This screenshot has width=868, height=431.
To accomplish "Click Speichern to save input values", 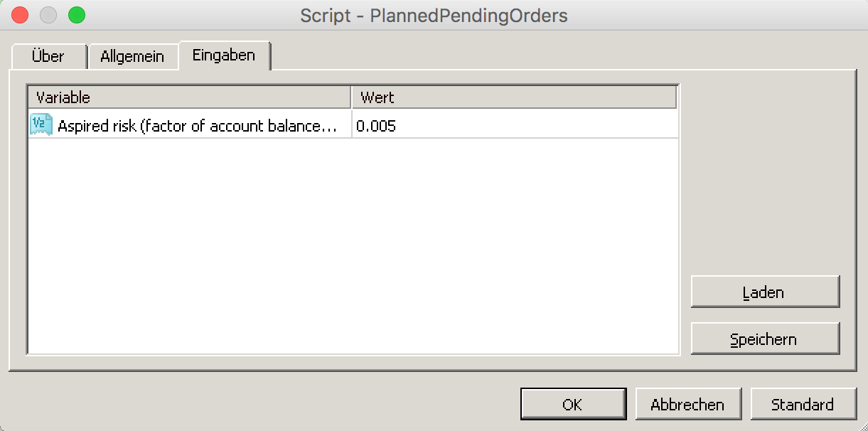I will (765, 339).
